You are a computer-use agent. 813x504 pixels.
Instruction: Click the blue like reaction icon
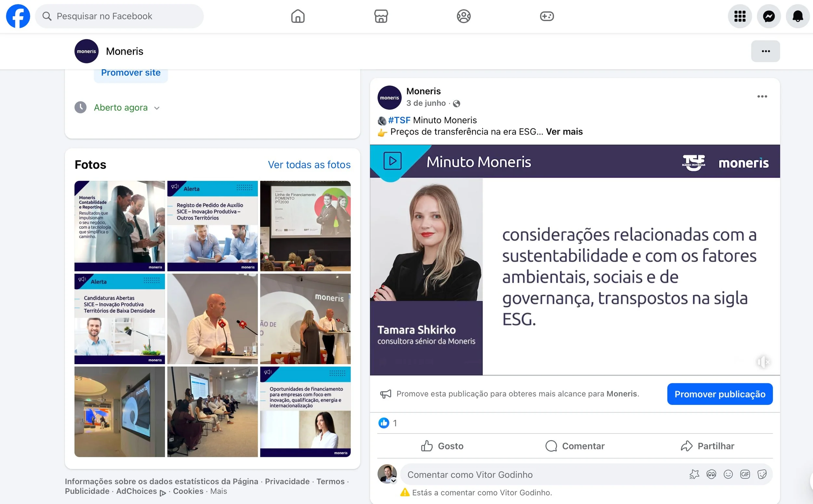(384, 423)
